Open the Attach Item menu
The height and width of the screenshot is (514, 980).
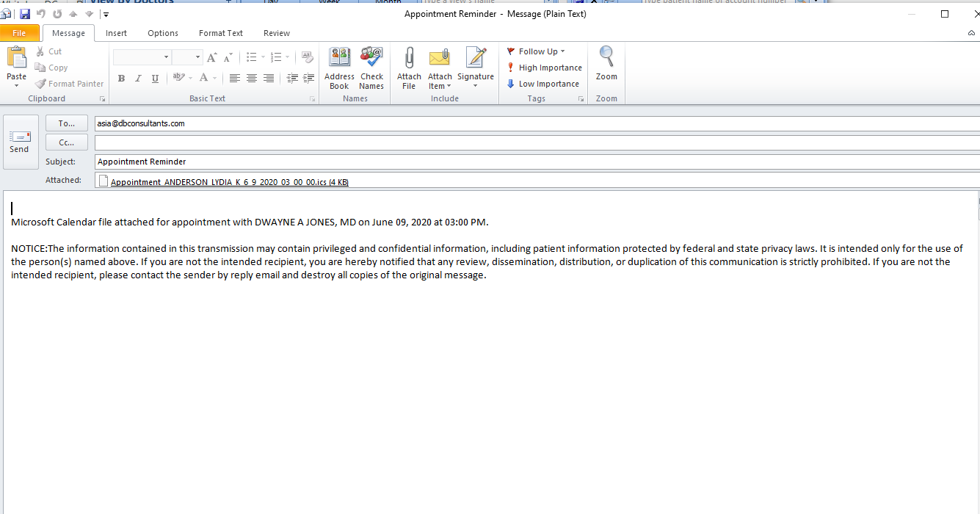(440, 68)
